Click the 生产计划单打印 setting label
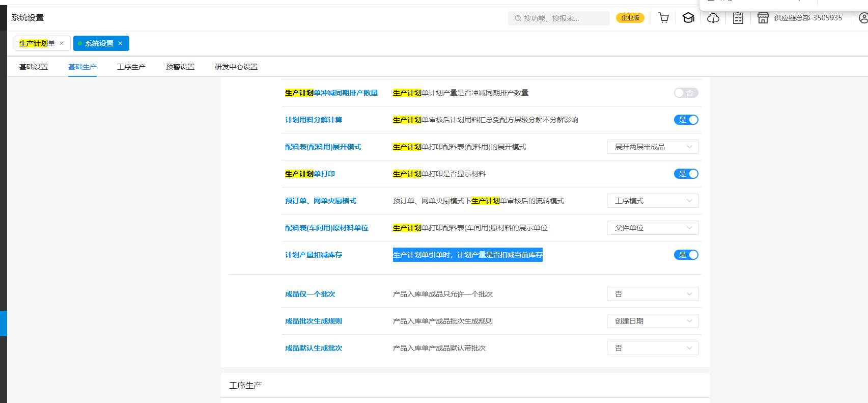This screenshot has width=868, height=403. [310, 174]
